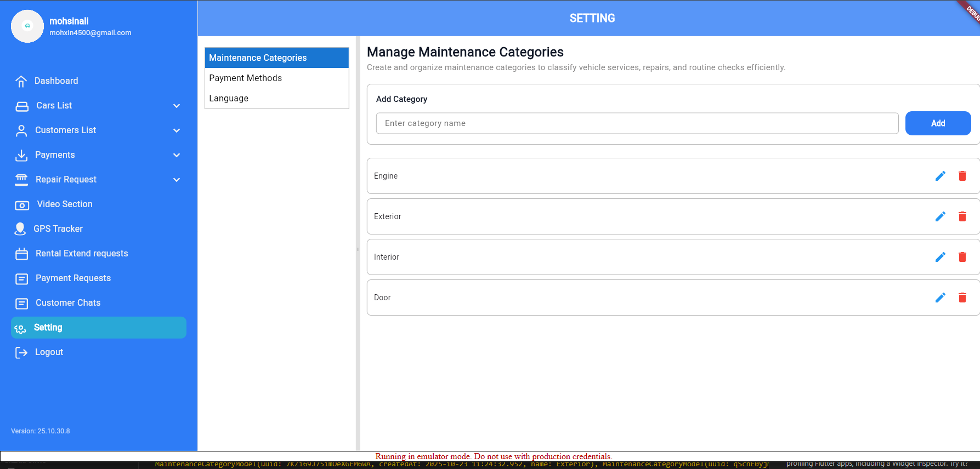The height and width of the screenshot is (469, 980).
Task: Open the Payment Methods settings tab
Action: [x=245, y=78]
